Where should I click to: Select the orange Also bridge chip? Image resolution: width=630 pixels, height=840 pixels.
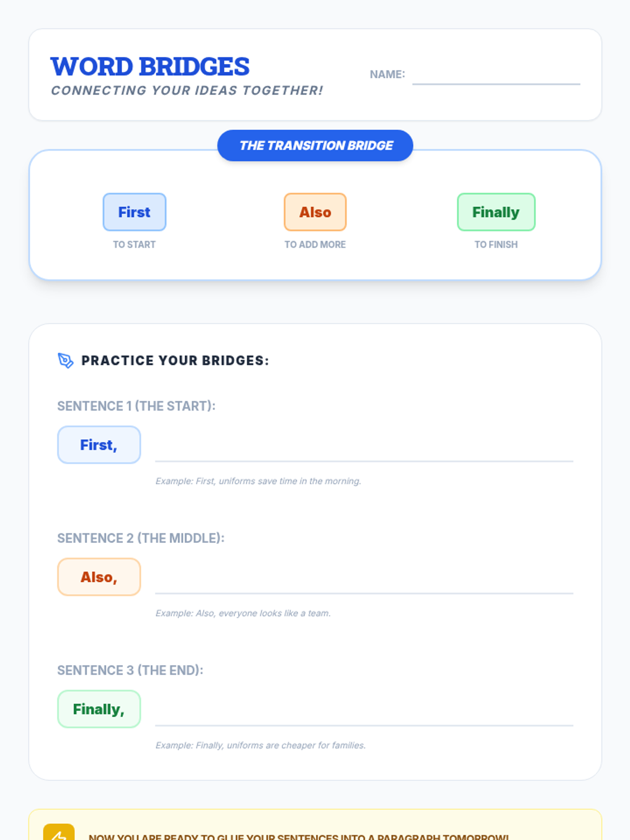(315, 212)
